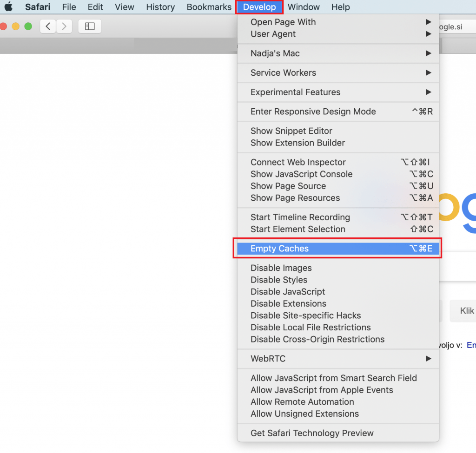Open the Help menu
This screenshot has width=476, height=453.
pyautogui.click(x=341, y=7)
